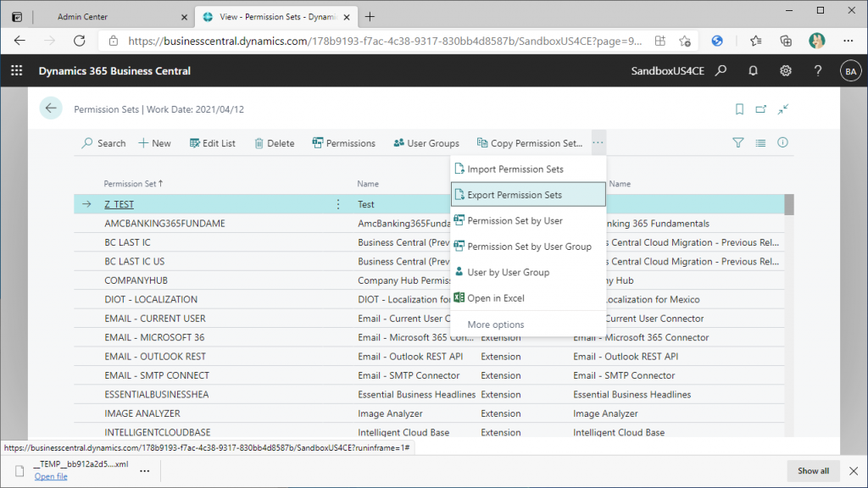Open User Groups action
The height and width of the screenshot is (488, 868).
[426, 143]
